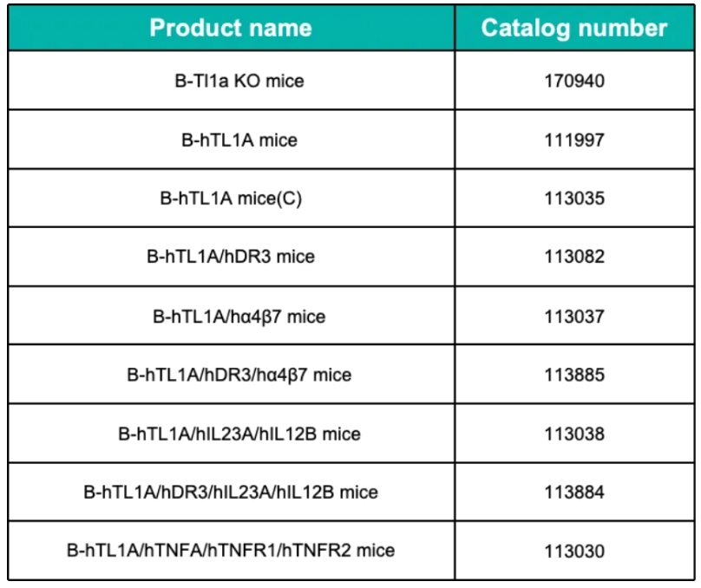This screenshot has height=588, width=701.
Task: Select catalog number 113035
Action: pyautogui.click(x=574, y=199)
